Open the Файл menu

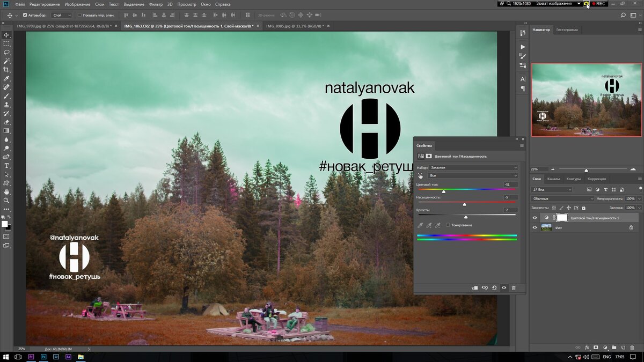coord(20,4)
